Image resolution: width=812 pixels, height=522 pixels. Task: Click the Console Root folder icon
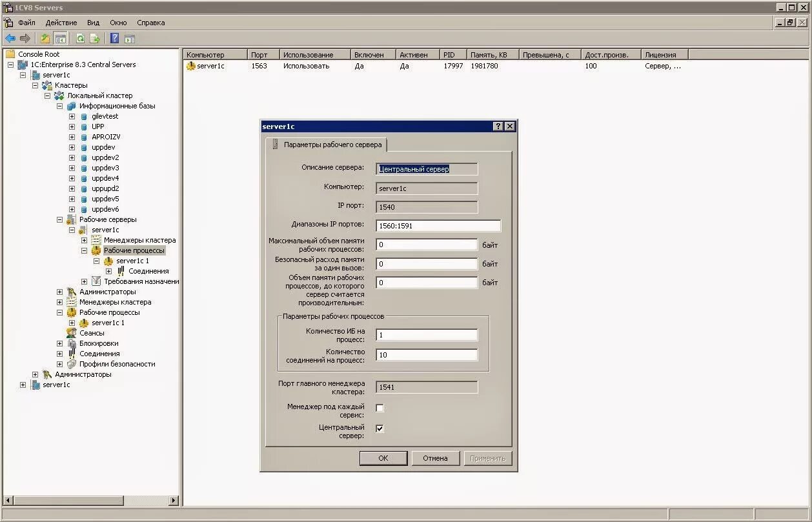[10, 54]
